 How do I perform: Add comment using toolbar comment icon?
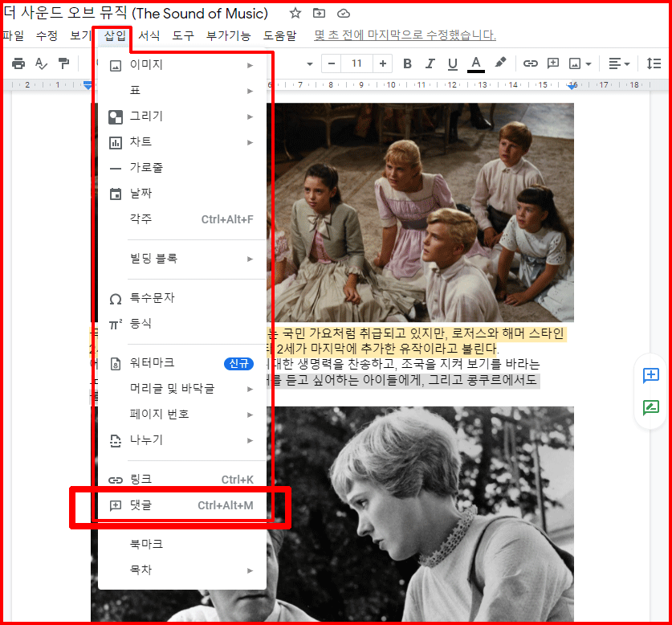click(553, 63)
